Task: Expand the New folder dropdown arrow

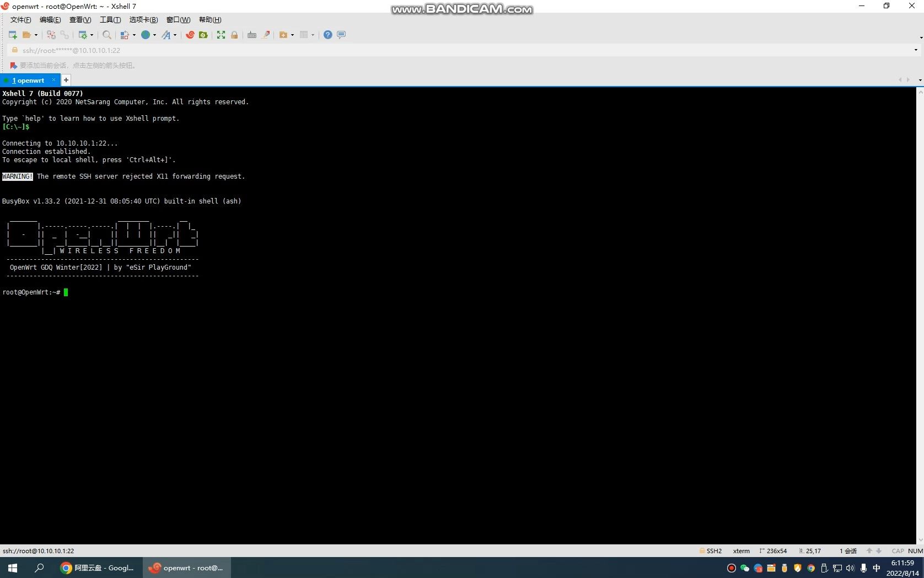Action: coord(292,35)
